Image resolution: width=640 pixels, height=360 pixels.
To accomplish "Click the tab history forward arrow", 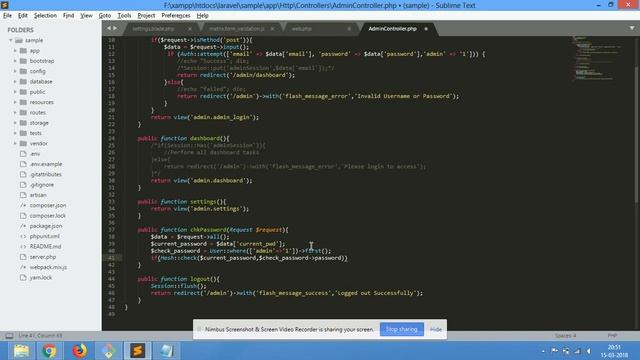I will 115,28.
